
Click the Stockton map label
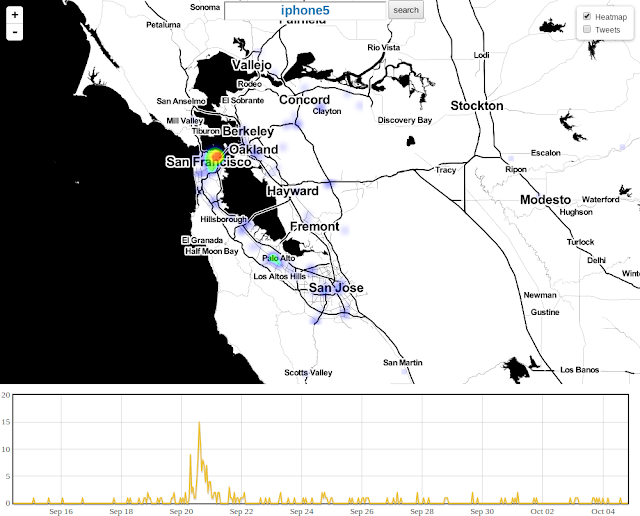coord(477,106)
